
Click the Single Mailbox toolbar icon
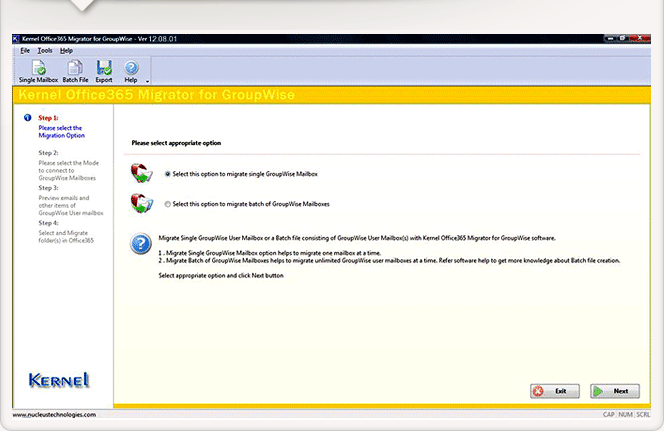(x=38, y=71)
